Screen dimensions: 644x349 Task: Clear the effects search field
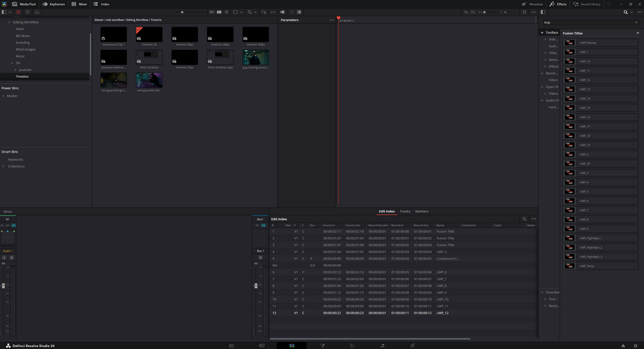point(636,23)
